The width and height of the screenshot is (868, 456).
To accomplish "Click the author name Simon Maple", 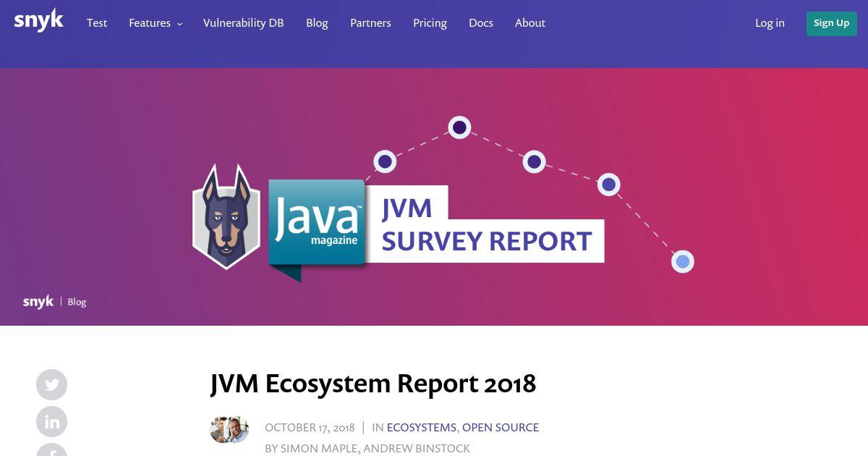I will click(319, 449).
